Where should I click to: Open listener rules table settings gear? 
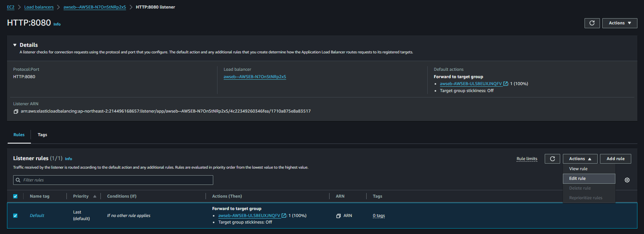(627, 180)
